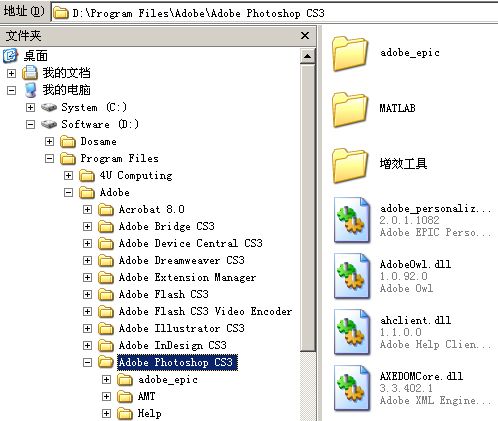The width and height of the screenshot is (498, 421).
Task: Click the address bar path field
Action: (x=275, y=13)
